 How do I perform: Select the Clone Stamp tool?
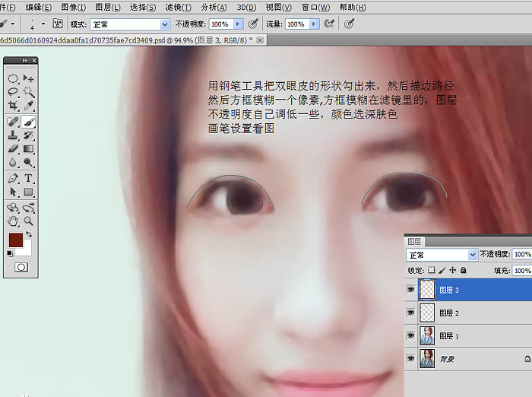(13, 135)
